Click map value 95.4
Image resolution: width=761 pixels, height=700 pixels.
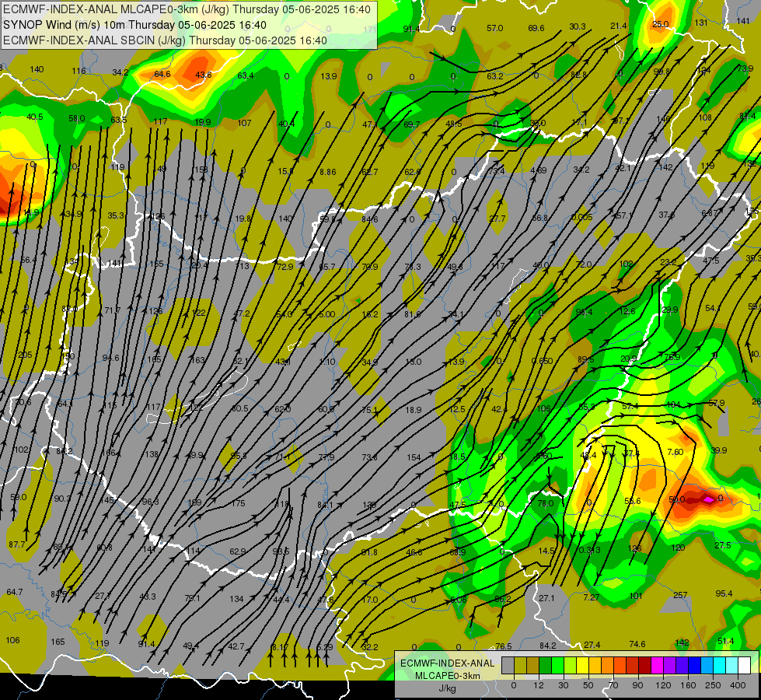coord(724,593)
